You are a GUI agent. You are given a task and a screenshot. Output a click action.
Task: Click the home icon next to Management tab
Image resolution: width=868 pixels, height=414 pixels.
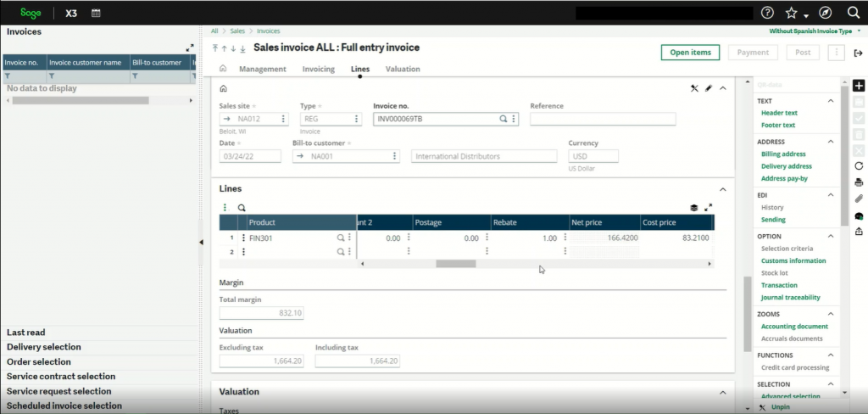tap(223, 69)
